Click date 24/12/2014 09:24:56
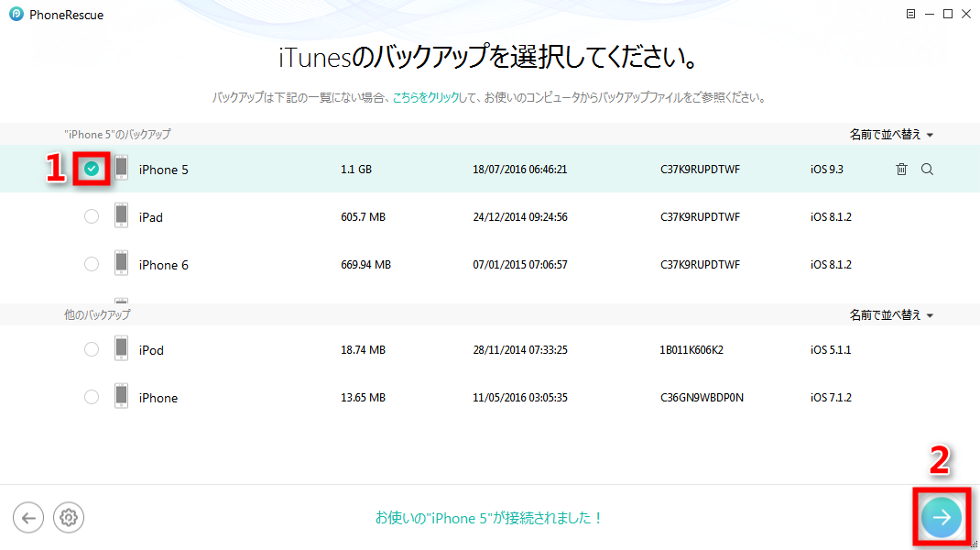Viewport: 980px width, 550px height. tap(520, 217)
